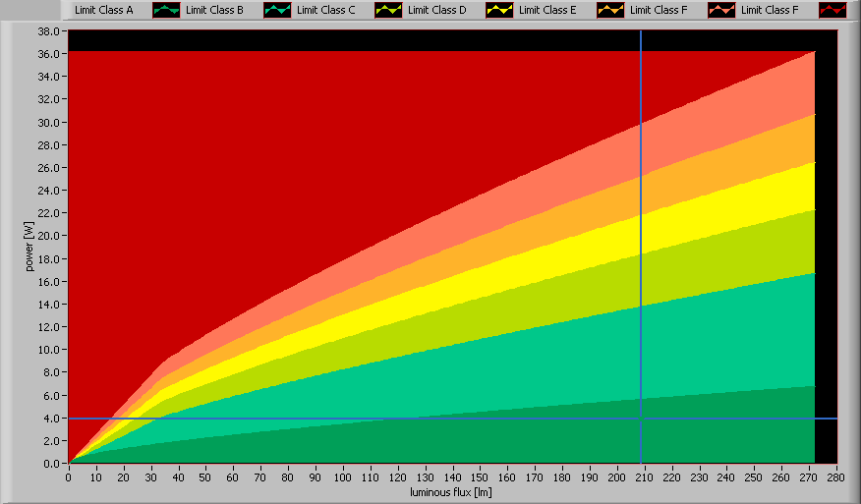Click the 'luminous flux [lm]' axis label

(451, 490)
